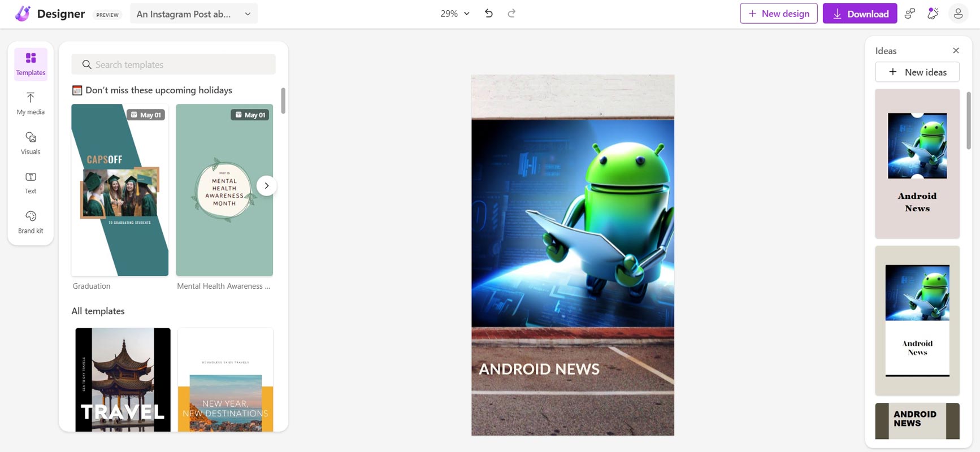Click the 'Don't miss these upcoming holidays' heading
Screen dimensions: 980x452
coord(159,90)
